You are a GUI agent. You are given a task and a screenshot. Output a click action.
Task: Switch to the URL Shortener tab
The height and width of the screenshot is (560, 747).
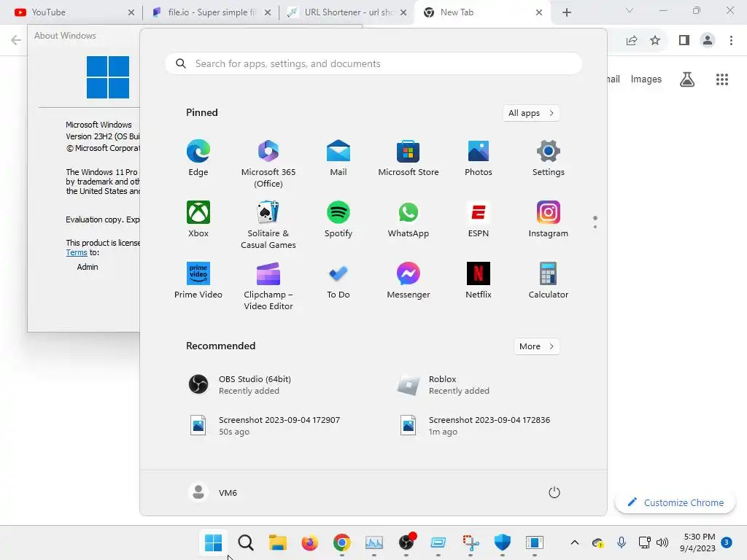point(347,12)
